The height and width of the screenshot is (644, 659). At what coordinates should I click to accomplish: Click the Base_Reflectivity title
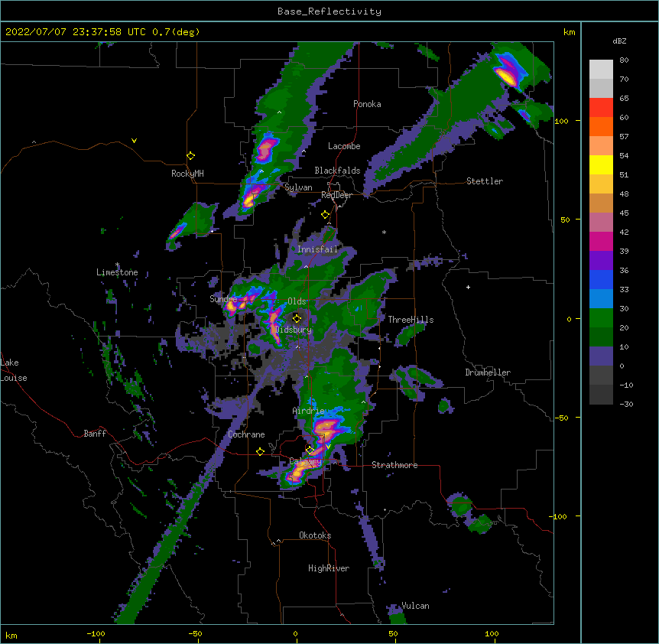329,11
